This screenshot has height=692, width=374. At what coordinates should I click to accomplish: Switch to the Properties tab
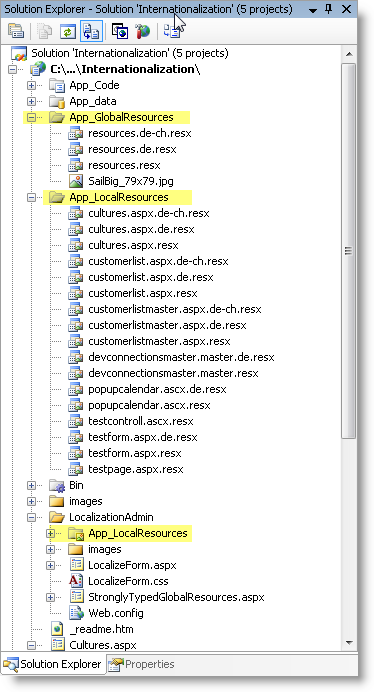point(141,664)
